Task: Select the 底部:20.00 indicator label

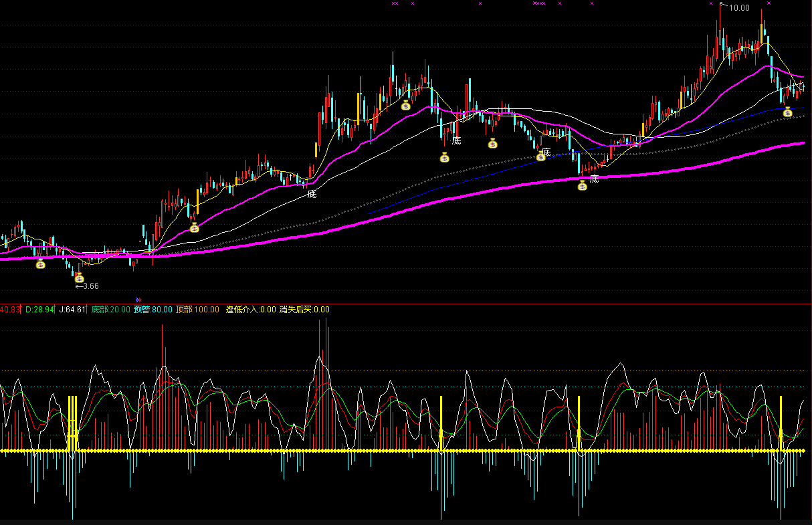Action: pyautogui.click(x=110, y=310)
